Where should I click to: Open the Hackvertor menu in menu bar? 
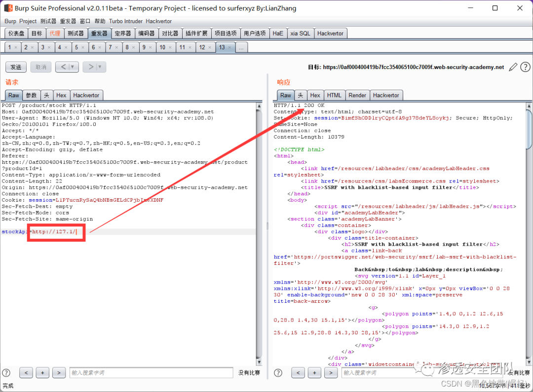[x=159, y=21]
